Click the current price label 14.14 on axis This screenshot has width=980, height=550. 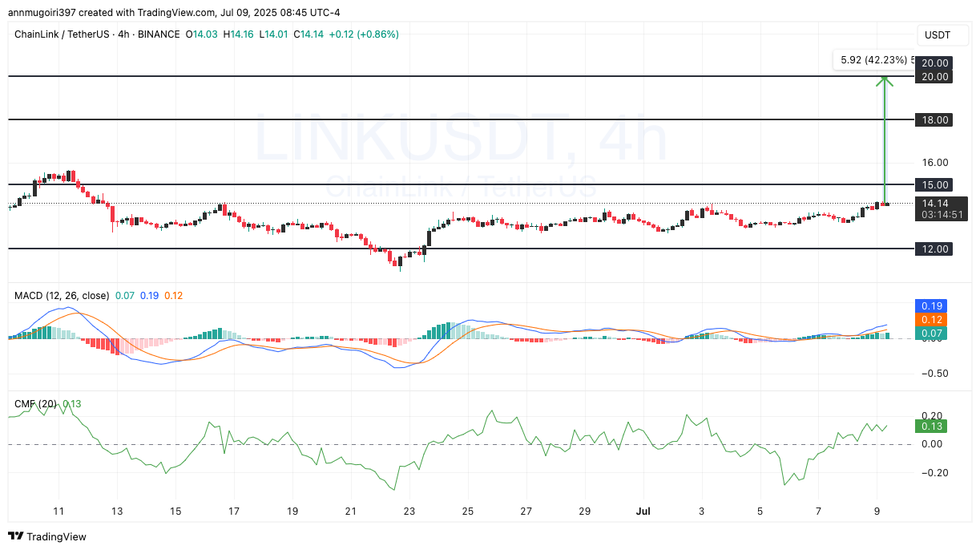[x=935, y=203]
